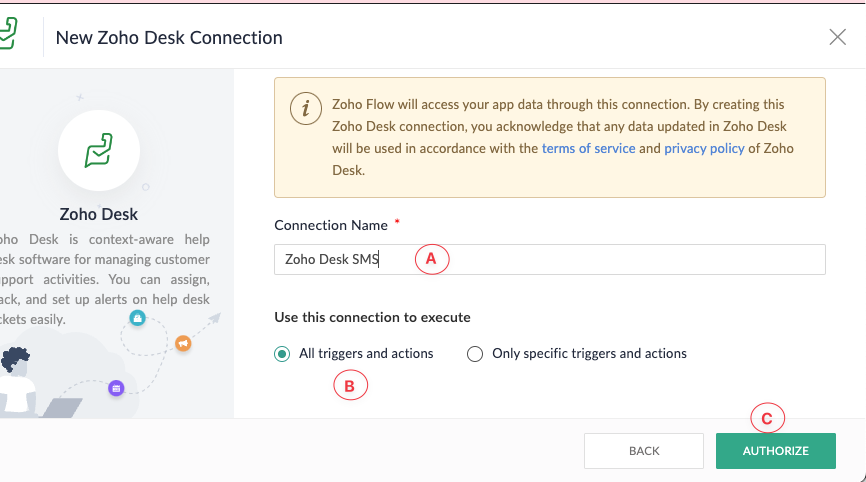
Task: Focus the Connection Name text field
Action: point(550,259)
